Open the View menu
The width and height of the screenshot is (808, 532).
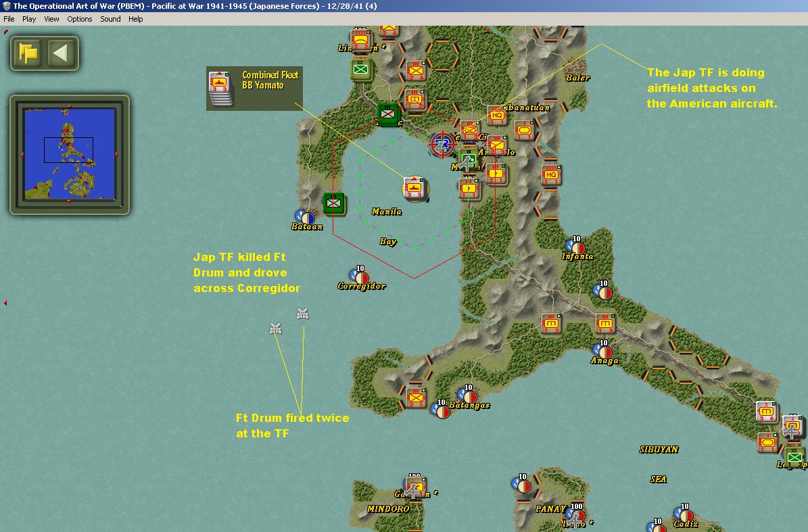tap(51, 19)
